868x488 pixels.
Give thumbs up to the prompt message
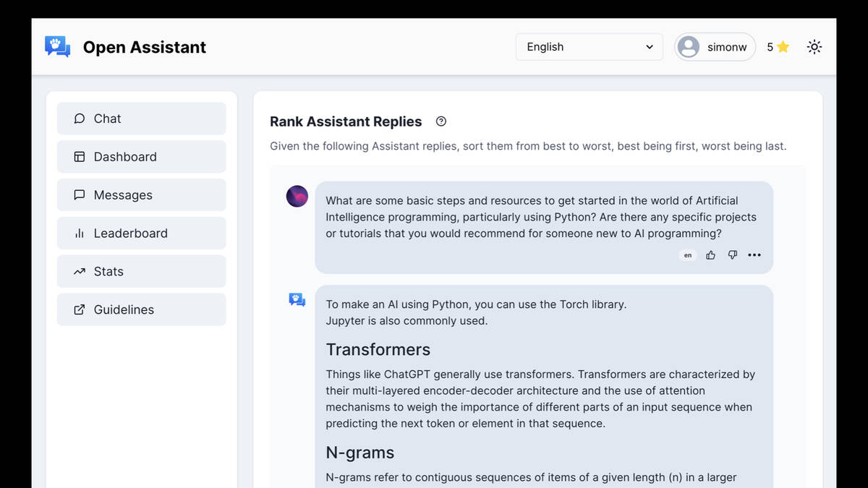710,255
